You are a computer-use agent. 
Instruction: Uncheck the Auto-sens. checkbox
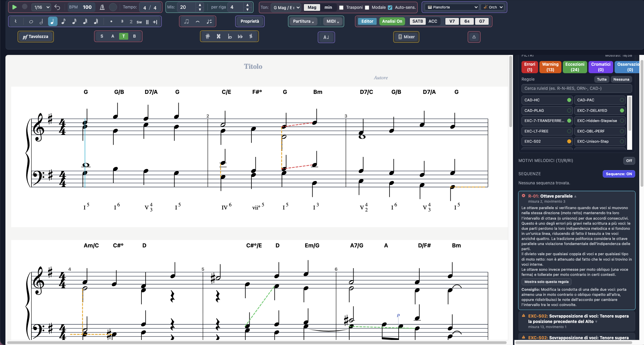click(390, 7)
